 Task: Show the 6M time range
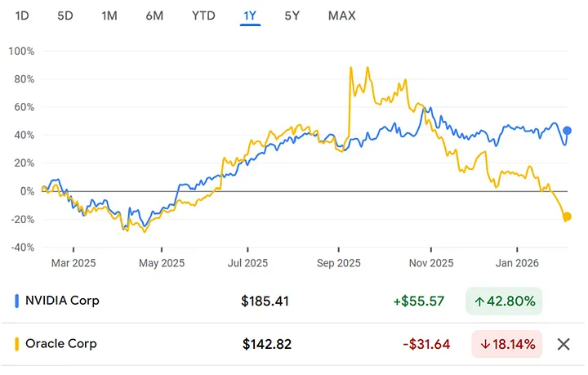click(154, 16)
